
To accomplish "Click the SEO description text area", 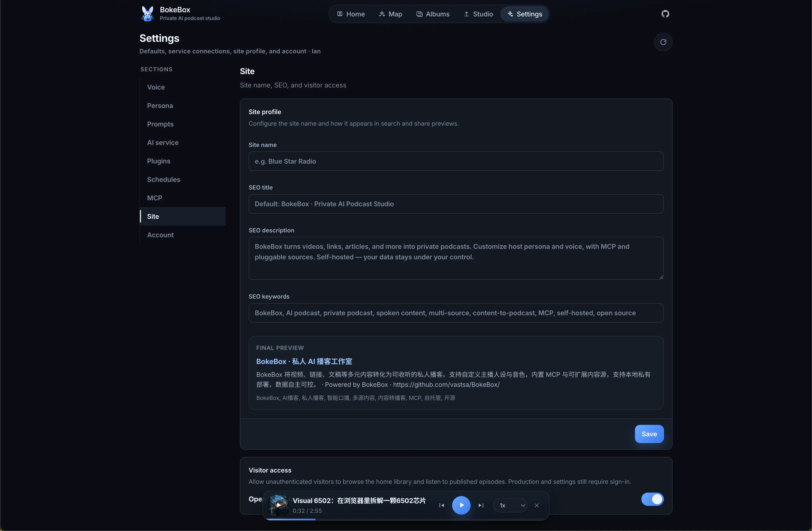I will coord(456,258).
